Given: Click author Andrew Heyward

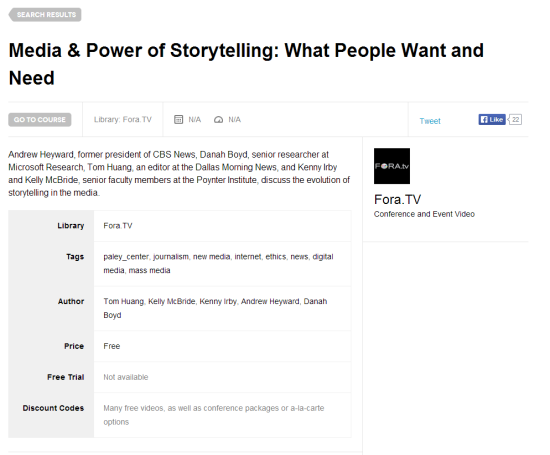Looking at the screenshot, I should tap(270, 301).
